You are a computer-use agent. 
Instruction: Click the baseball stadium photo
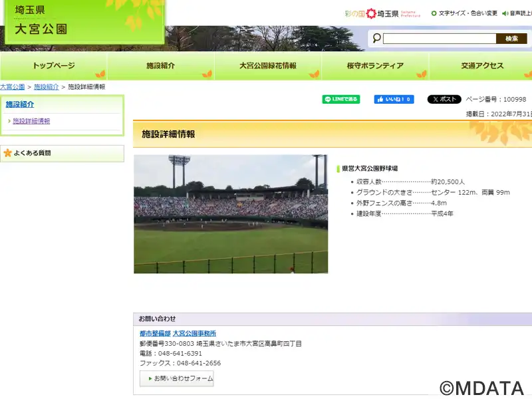[x=230, y=213]
